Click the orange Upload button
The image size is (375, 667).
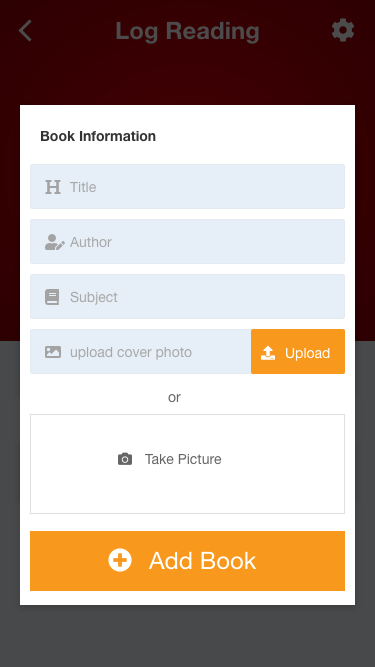298,351
